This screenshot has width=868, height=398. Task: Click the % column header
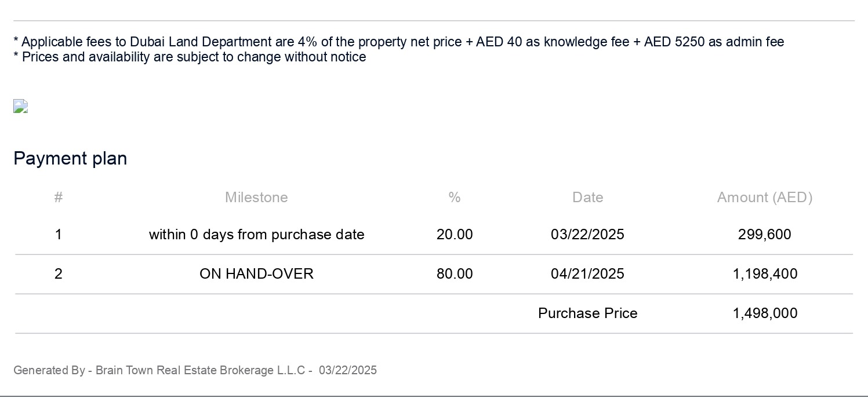[454, 198]
